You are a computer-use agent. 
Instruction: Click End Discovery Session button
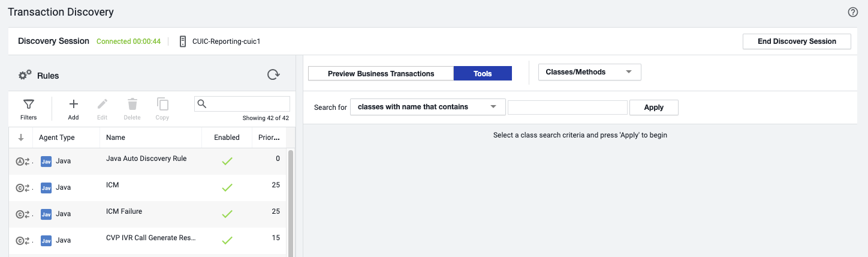(x=797, y=41)
